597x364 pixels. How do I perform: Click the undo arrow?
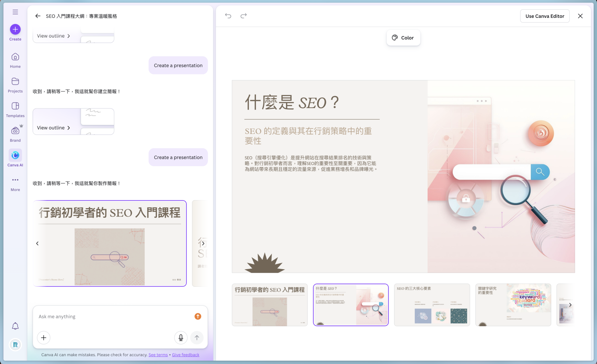pyautogui.click(x=228, y=16)
